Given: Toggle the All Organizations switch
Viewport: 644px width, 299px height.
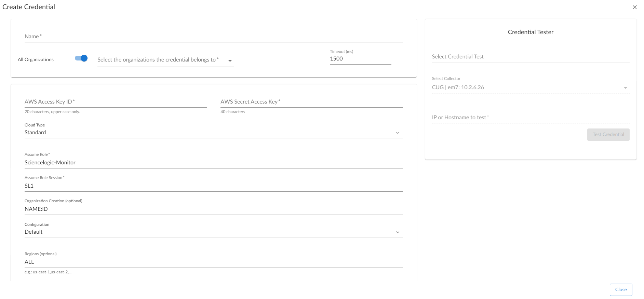Looking at the screenshot, I should 81,58.
